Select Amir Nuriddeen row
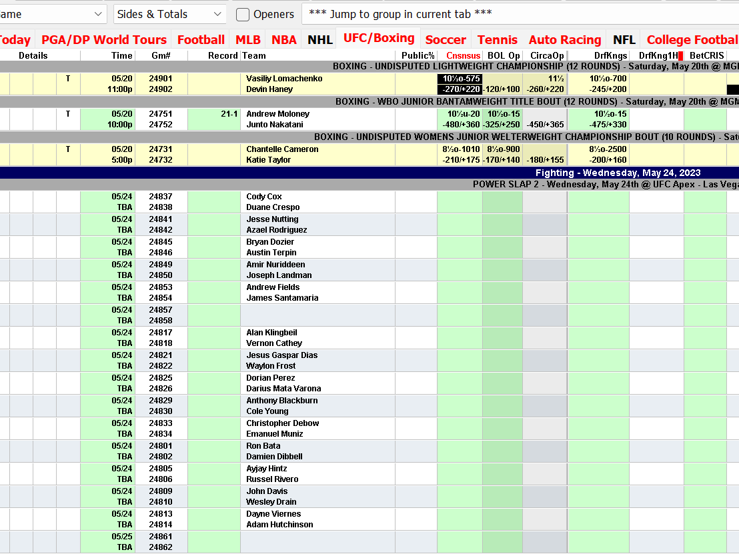739x560 pixels. [x=275, y=265]
